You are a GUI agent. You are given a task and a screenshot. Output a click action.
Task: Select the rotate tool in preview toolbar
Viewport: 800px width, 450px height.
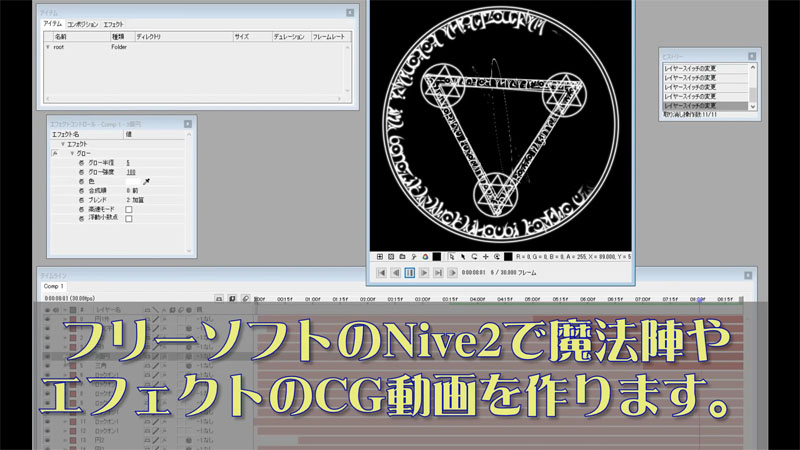(474, 257)
